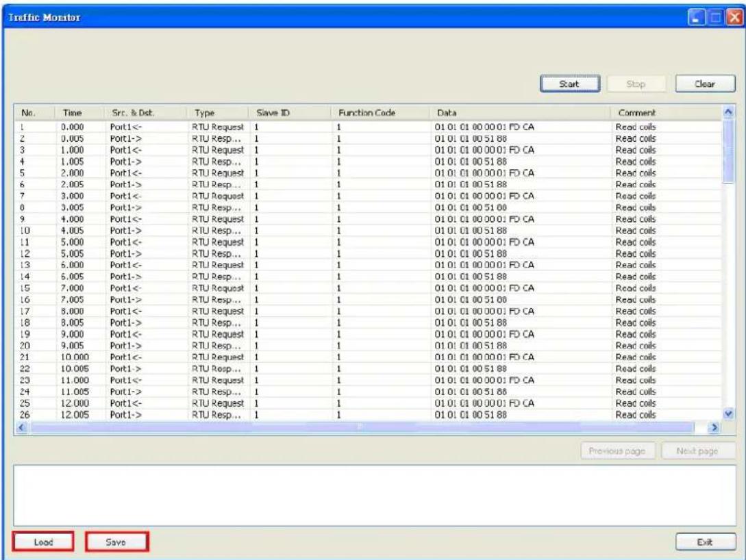Select the time value 7.005
The height and width of the screenshot is (560, 746).
coord(73,300)
